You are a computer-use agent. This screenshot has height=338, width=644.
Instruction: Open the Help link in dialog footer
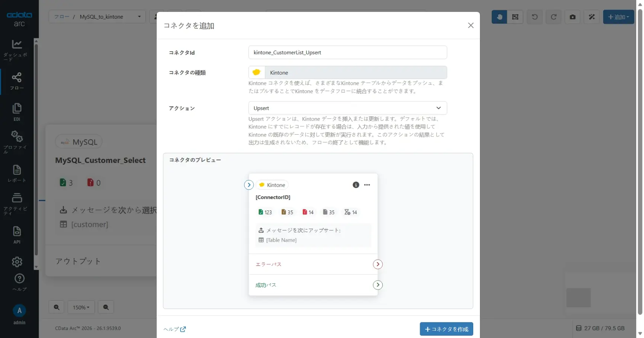click(174, 329)
